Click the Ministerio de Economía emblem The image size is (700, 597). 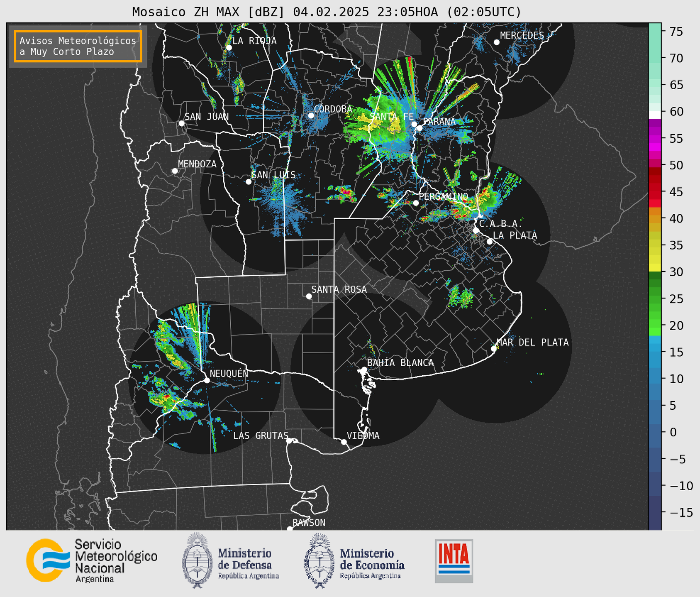[320, 560]
